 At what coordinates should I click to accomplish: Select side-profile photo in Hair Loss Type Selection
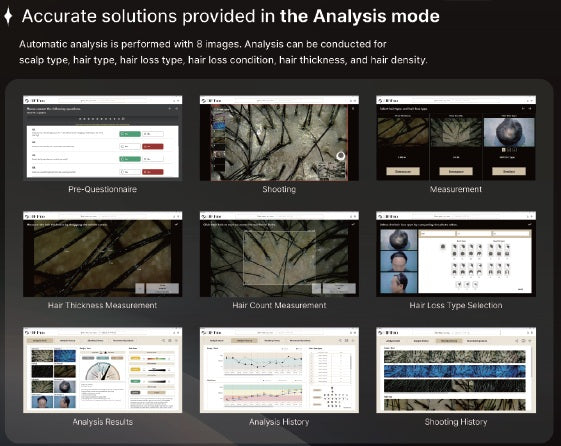click(x=399, y=283)
